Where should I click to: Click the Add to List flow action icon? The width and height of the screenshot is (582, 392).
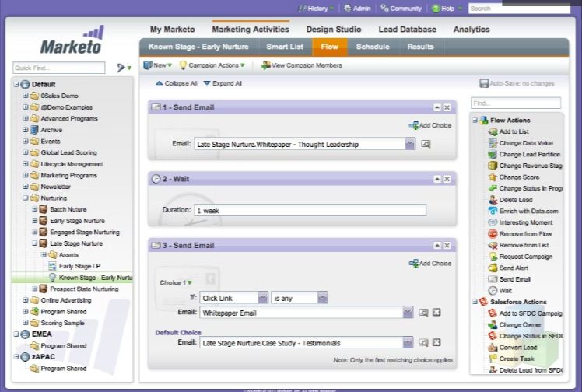pos(493,131)
